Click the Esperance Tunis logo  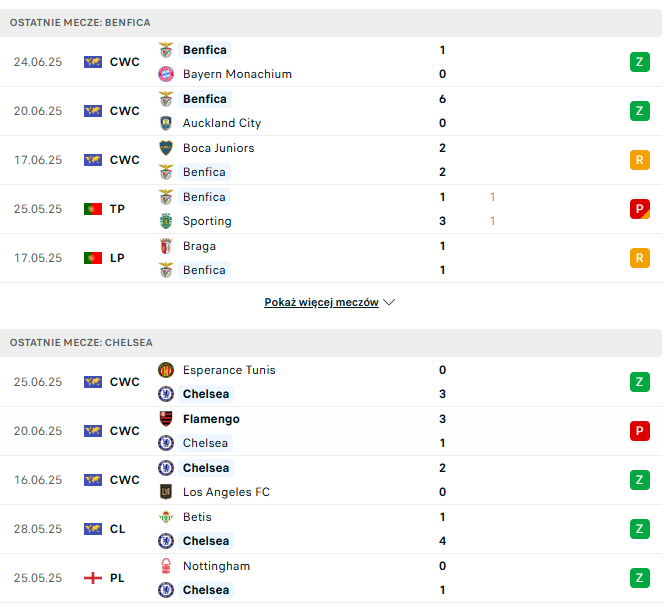(166, 370)
